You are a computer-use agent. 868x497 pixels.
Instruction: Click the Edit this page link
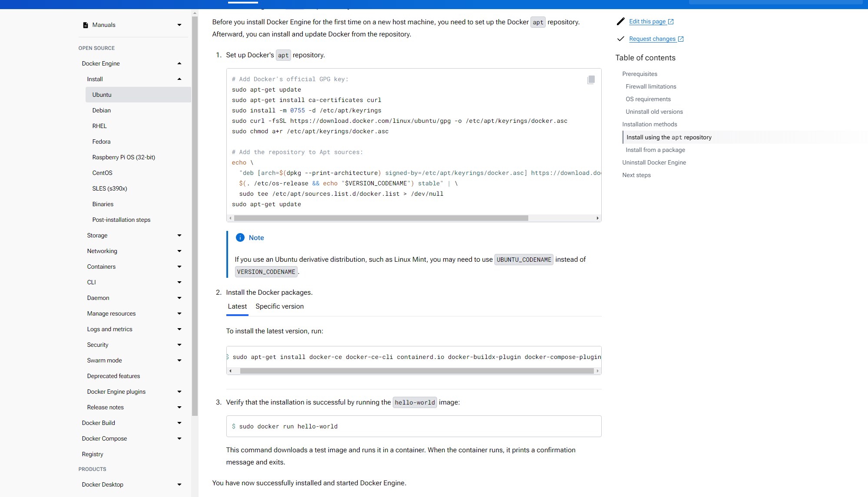pyautogui.click(x=647, y=21)
